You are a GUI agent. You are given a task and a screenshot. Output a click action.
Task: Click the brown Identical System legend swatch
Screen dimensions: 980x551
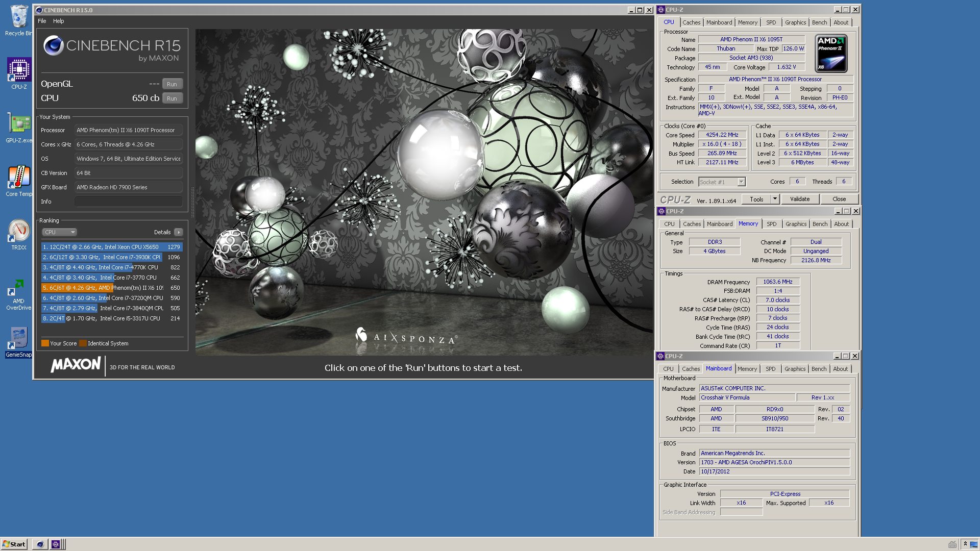[x=83, y=343]
